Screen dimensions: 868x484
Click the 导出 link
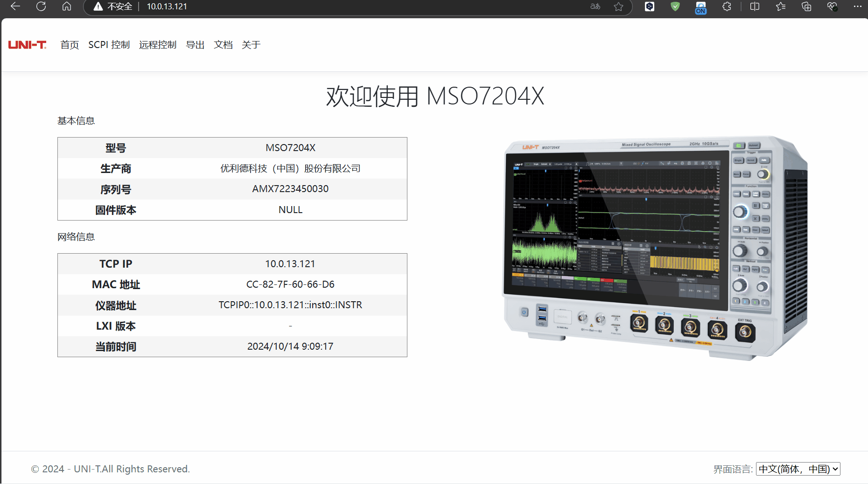[195, 45]
